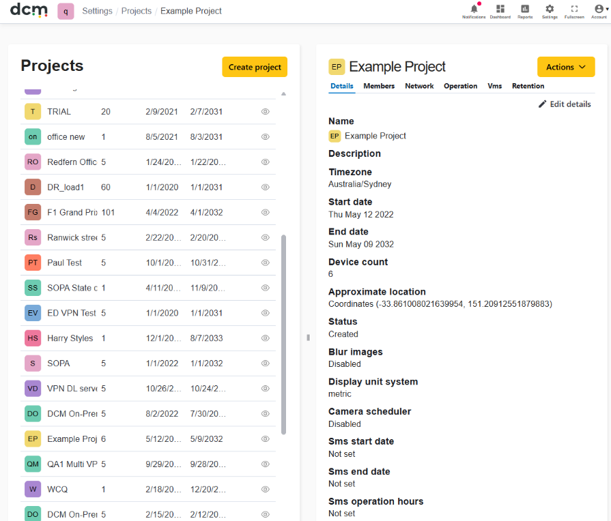Image resolution: width=611 pixels, height=521 pixels.
Task: Switch to the Retention tab
Action: click(x=528, y=86)
